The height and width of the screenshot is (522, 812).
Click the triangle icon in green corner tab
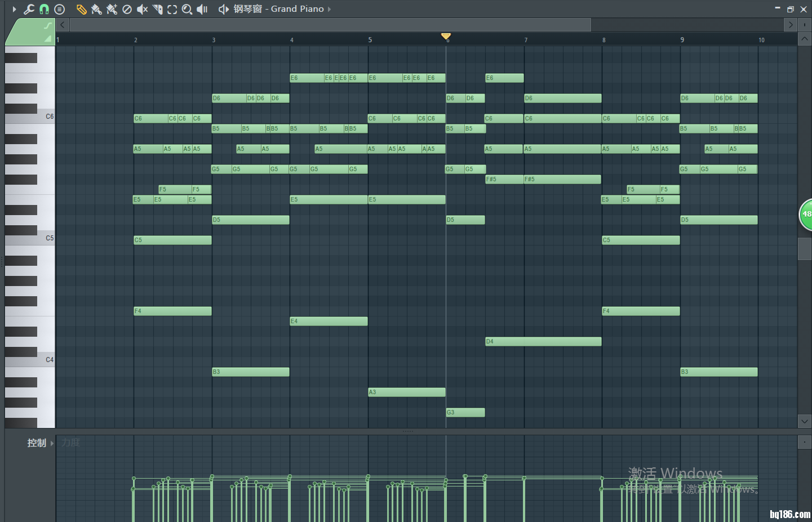pyautogui.click(x=48, y=39)
